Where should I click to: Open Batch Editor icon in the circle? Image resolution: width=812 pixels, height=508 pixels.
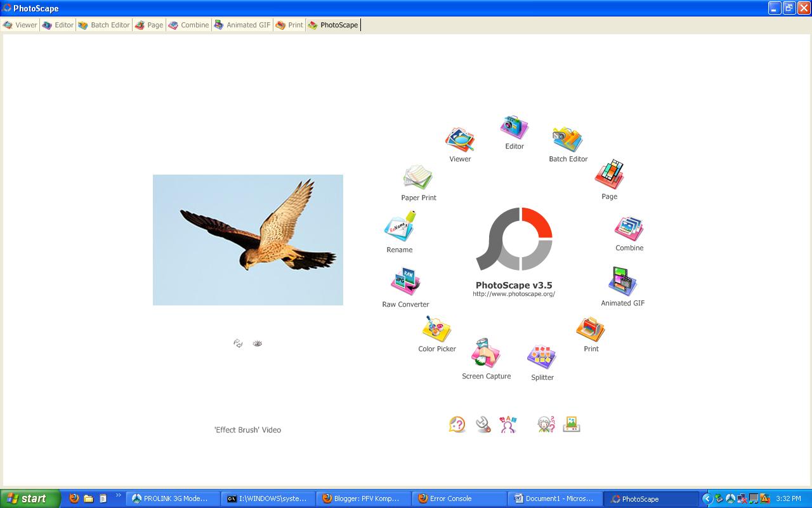pos(568,139)
